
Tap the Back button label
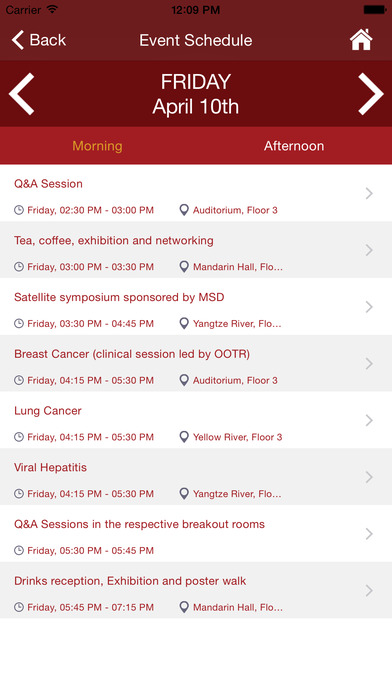[48, 40]
